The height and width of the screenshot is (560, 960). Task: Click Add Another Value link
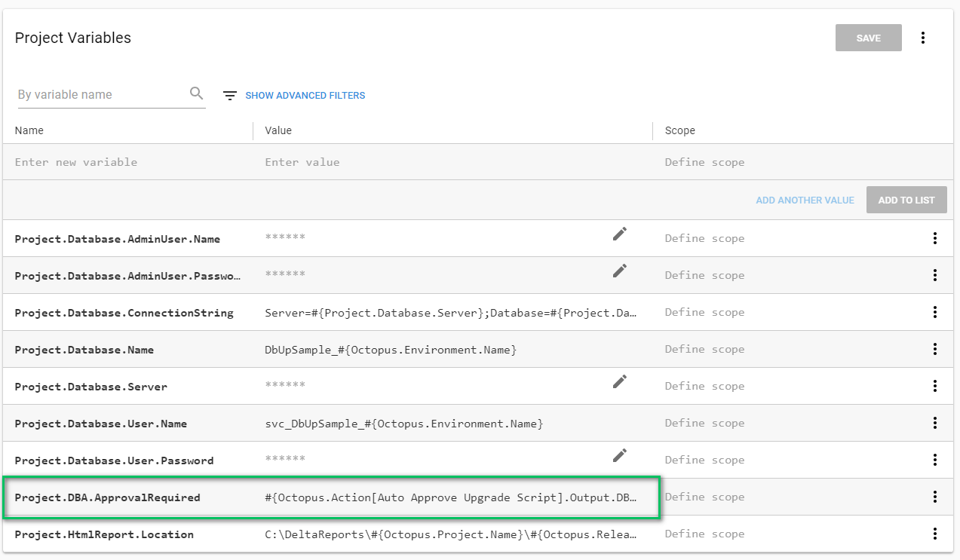tap(805, 200)
